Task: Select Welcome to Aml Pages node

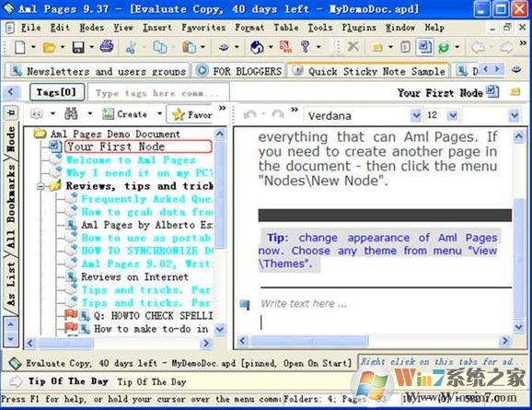Action: pyautogui.click(x=131, y=159)
